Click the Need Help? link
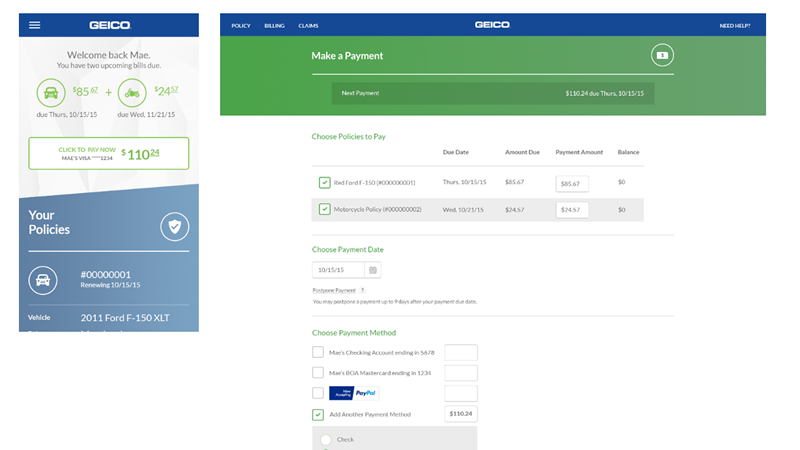The width and height of the screenshot is (800, 450). (734, 25)
